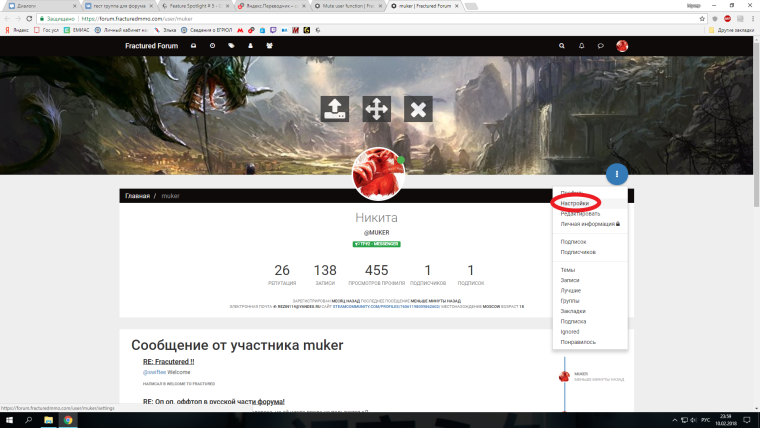Open the chat bubble icon in forum header
Image resolution: width=760 pixels, height=428 pixels.
pos(601,46)
